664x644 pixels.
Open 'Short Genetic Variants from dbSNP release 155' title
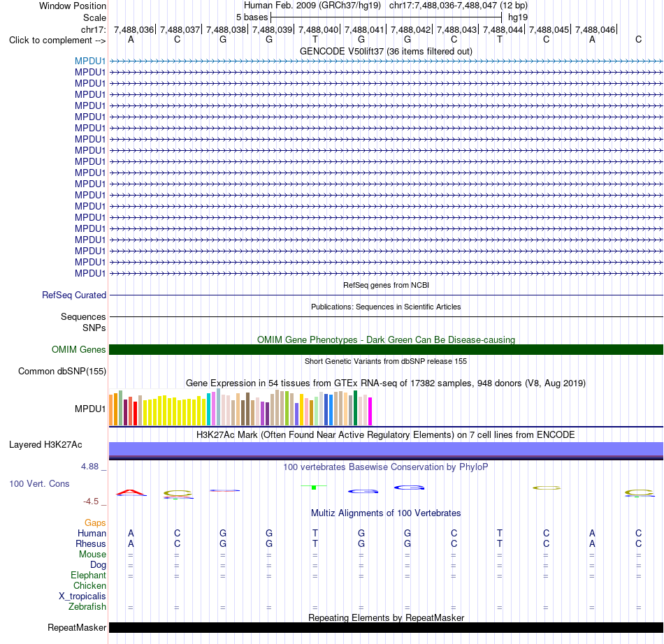(x=386, y=361)
